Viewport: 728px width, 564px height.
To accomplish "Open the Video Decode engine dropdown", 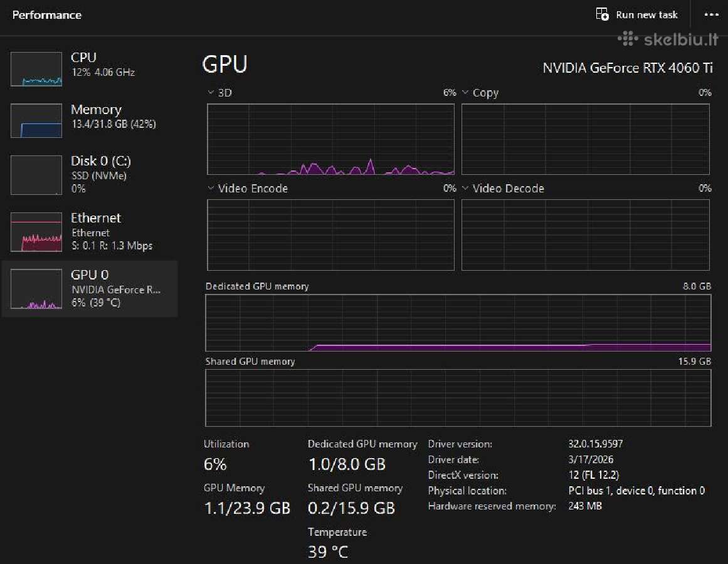I will coord(465,188).
